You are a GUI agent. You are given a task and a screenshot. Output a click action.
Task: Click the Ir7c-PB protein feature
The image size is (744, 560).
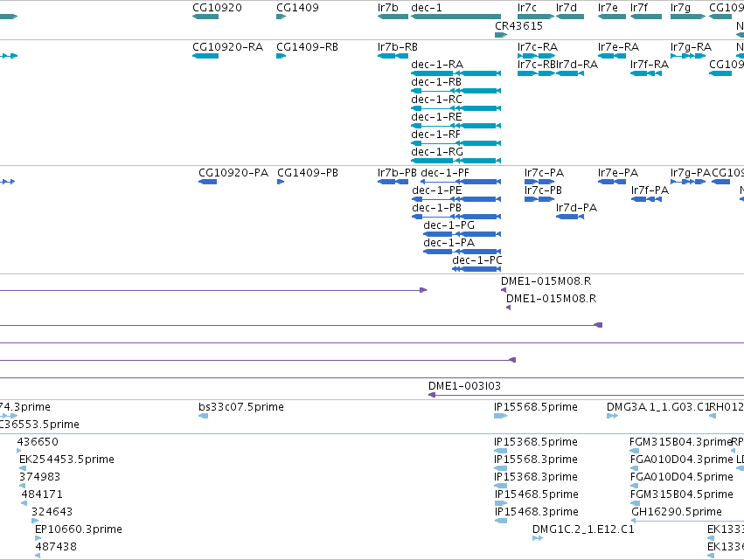[x=539, y=199]
